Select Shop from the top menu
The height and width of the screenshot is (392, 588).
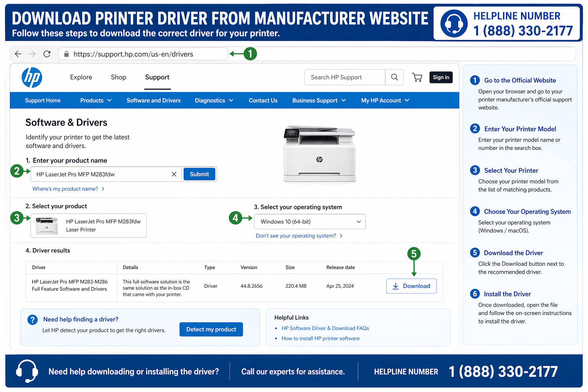click(118, 77)
